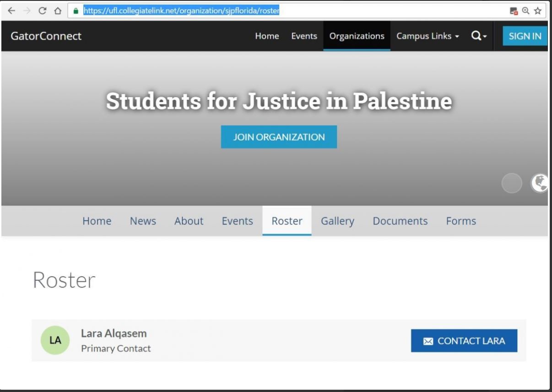Screen dimensions: 552x392
Task: Click the gray circle icon on the banner
Action: (x=512, y=183)
